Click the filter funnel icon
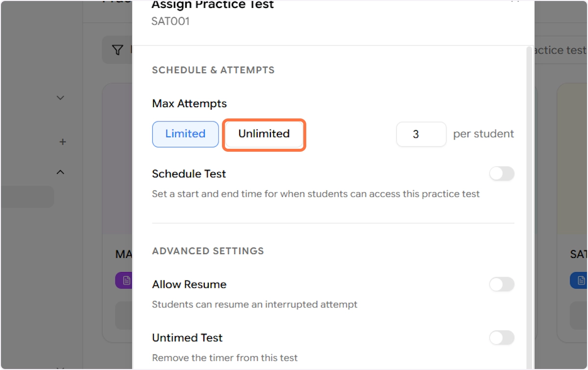This screenshot has width=588, height=370. pos(118,50)
